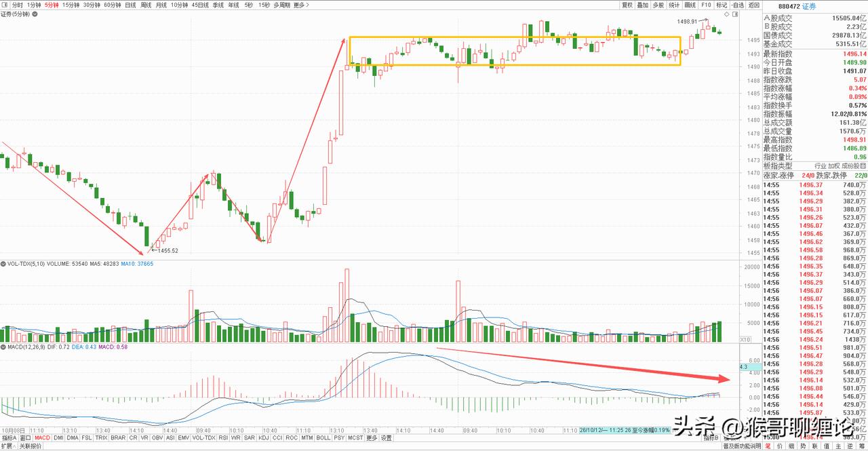
Task: Remove from watchlist with -自选
Action: 737,5
